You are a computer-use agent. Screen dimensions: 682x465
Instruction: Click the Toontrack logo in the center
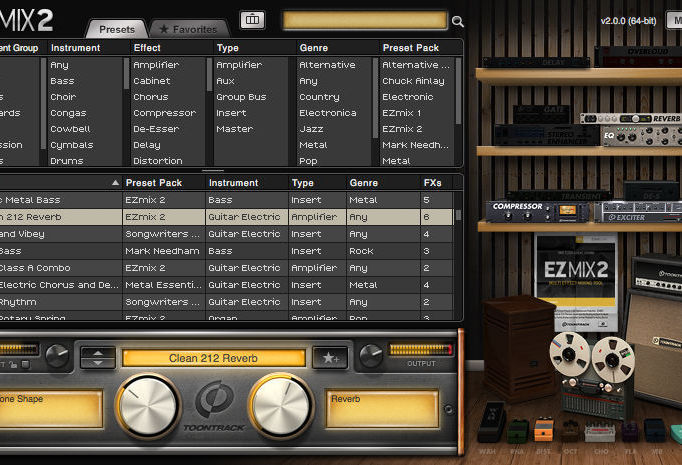[212, 402]
